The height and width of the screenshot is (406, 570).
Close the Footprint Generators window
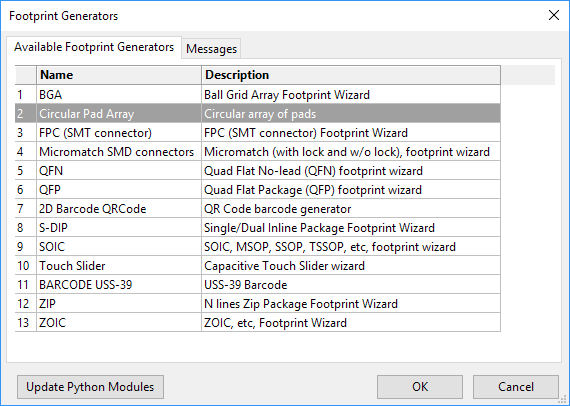click(554, 15)
